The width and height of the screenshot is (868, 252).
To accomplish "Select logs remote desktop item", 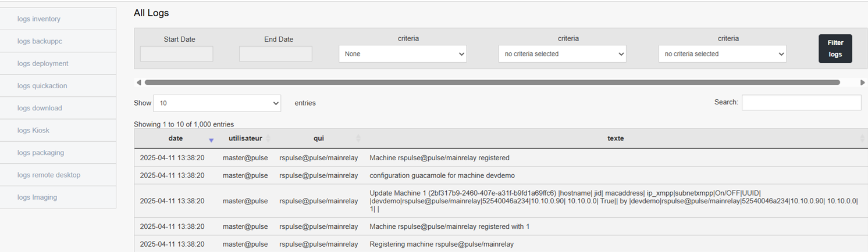I will coord(58,175).
